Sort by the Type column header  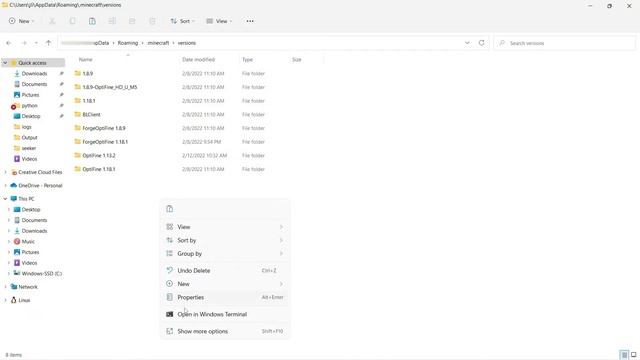click(x=247, y=60)
